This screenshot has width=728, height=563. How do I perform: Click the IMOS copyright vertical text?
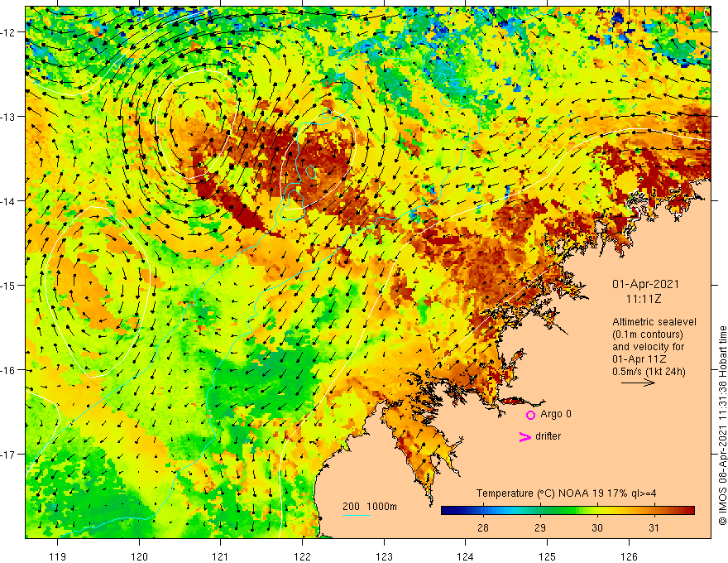[722, 426]
